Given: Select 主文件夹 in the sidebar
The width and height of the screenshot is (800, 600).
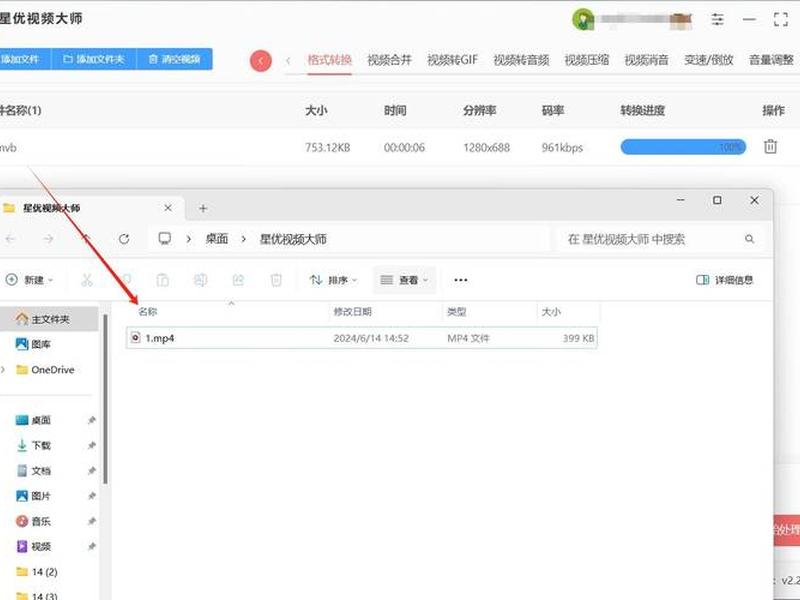Looking at the screenshot, I should 49,319.
